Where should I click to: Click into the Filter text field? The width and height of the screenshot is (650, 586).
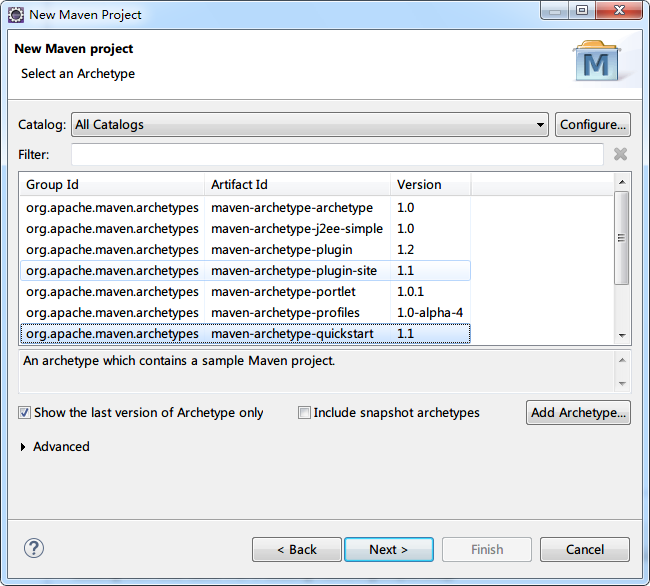pos(337,154)
